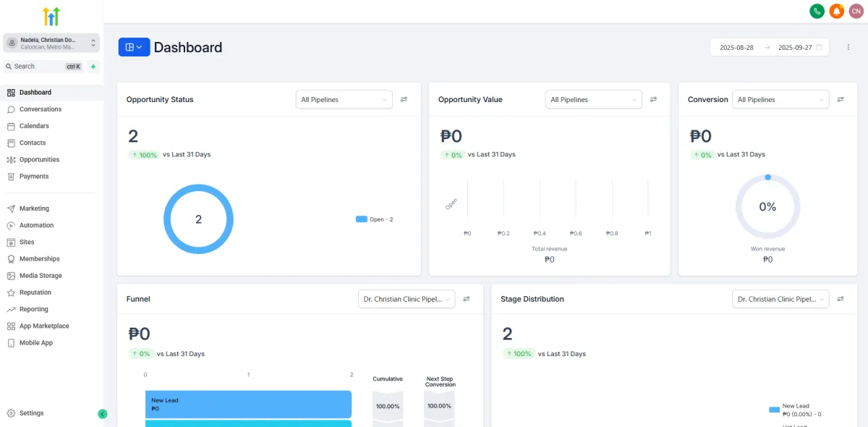
Task: Click the date range picker field
Action: pyautogui.click(x=770, y=47)
